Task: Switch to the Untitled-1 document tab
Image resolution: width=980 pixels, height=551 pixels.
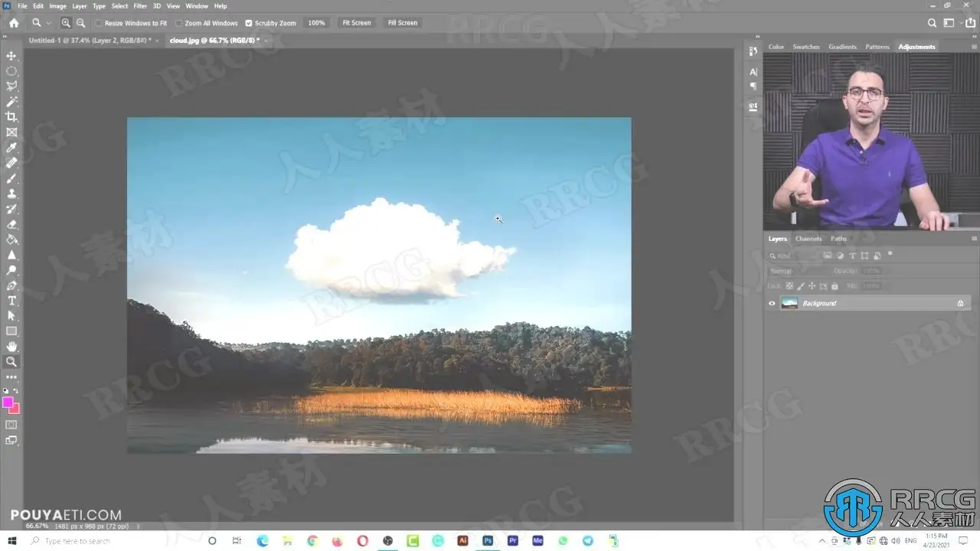Action: [90, 40]
